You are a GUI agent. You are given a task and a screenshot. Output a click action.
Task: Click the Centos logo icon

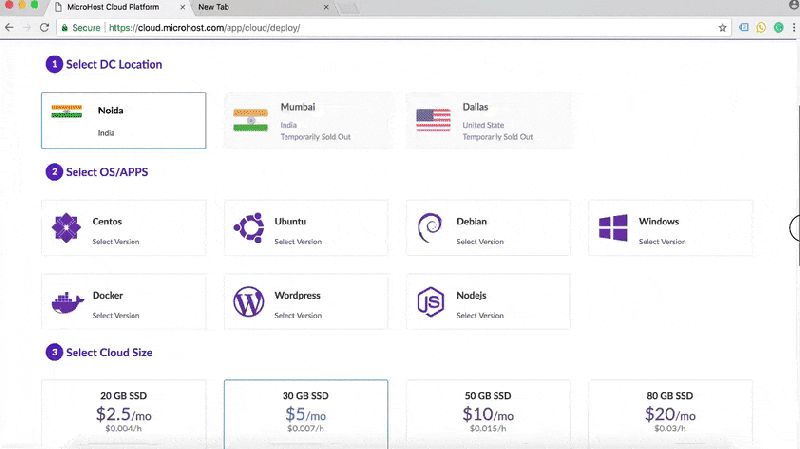point(66,229)
